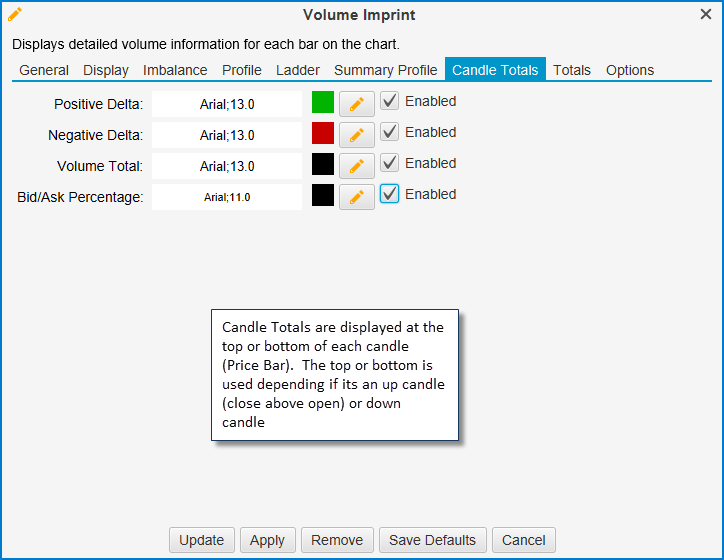Viewport: 724px width, 560px height.
Task: Select the Summary Profile tab
Action: click(385, 70)
